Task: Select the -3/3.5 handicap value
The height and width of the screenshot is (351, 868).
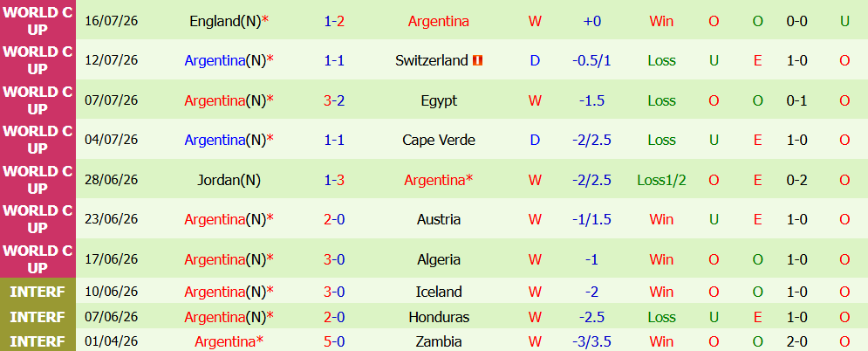Action: [x=591, y=341]
